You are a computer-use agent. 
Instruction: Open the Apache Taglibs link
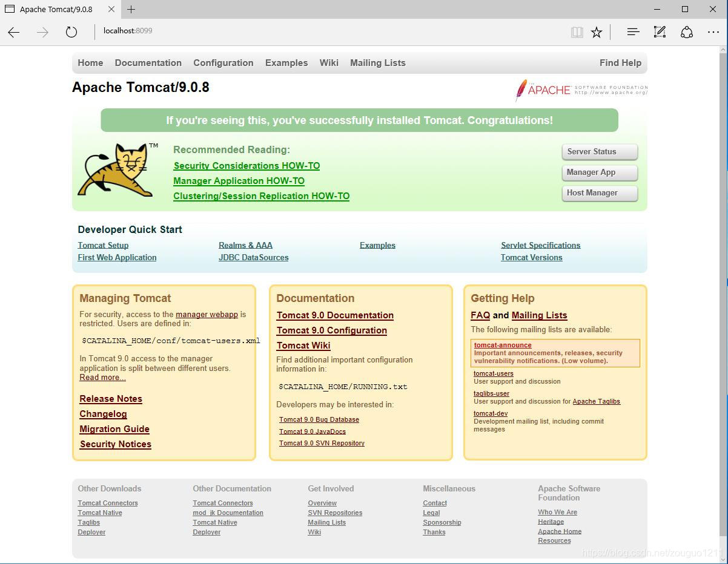click(597, 401)
